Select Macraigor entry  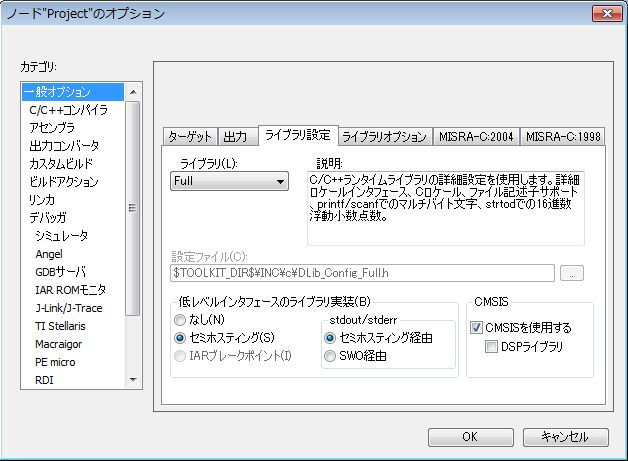58,344
